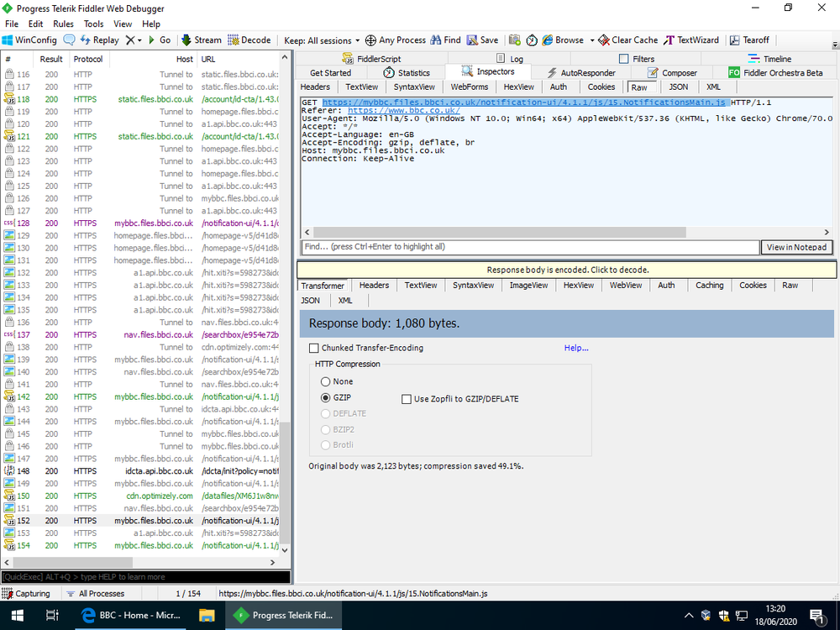The height and width of the screenshot is (630, 840).
Task: Open WinConfig from the toolbar
Action: [29, 40]
